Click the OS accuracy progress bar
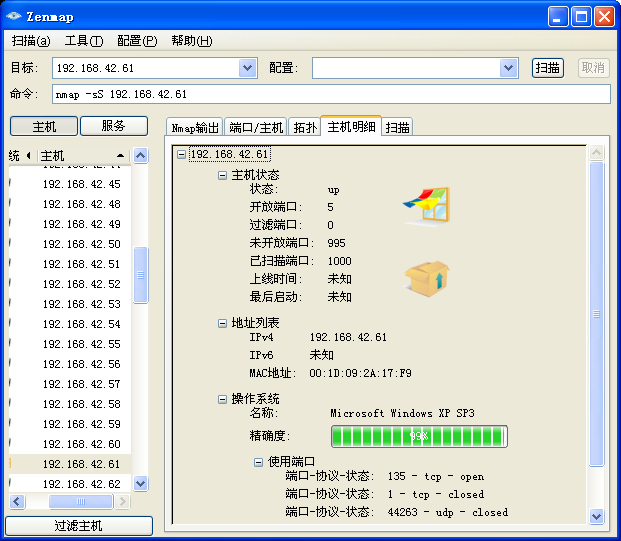The width and height of the screenshot is (621, 541). pyautogui.click(x=419, y=436)
